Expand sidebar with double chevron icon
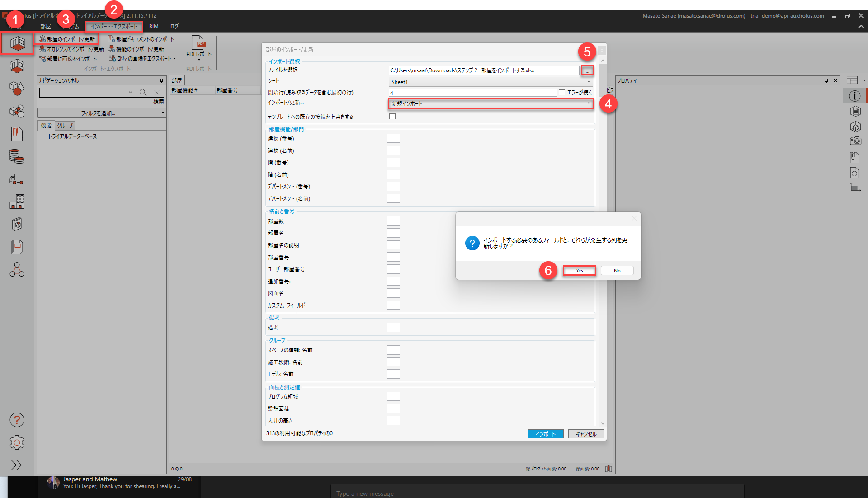The width and height of the screenshot is (868, 498). [16, 465]
